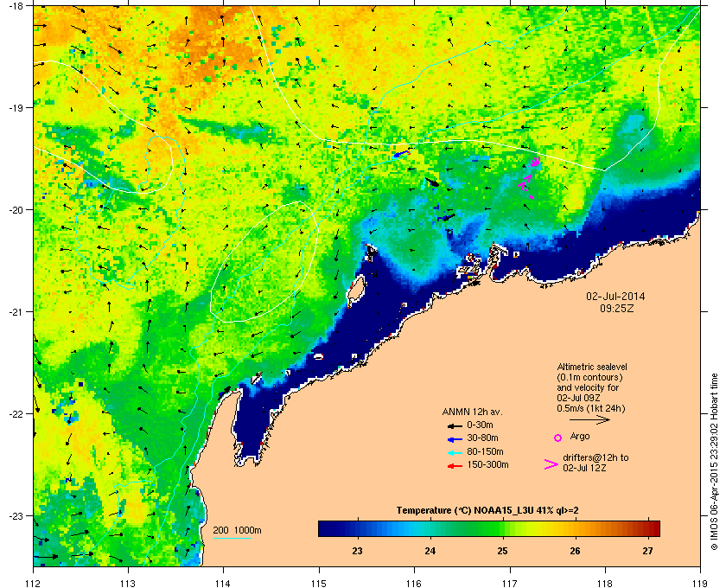
Task: Click the red 150-300m legend arrow
Action: point(455,466)
